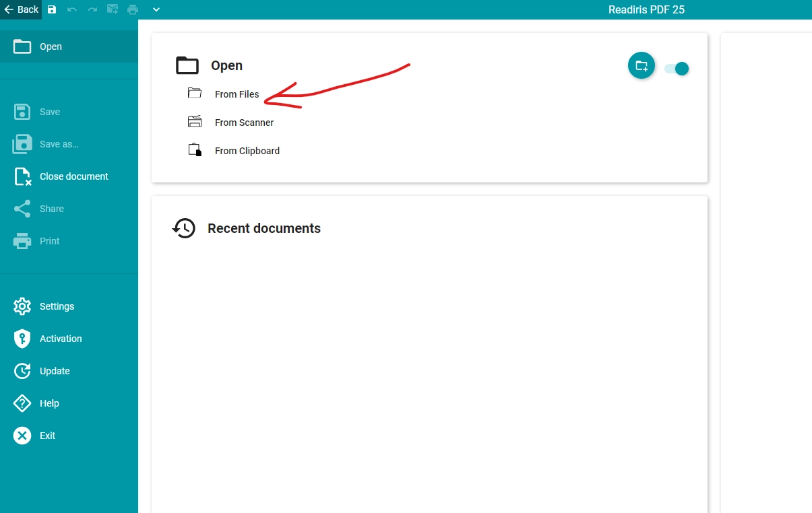
Task: Toggle the switch in the Open panel
Action: point(677,69)
